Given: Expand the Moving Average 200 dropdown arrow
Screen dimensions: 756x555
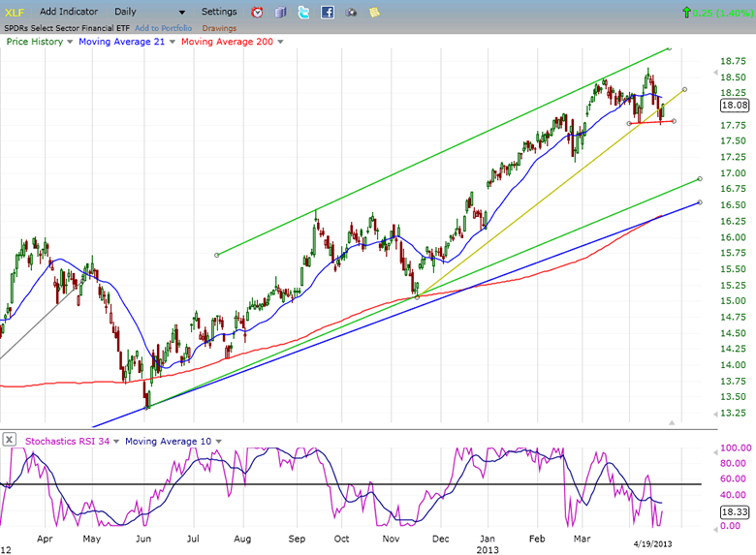Looking at the screenshot, I should [280, 42].
